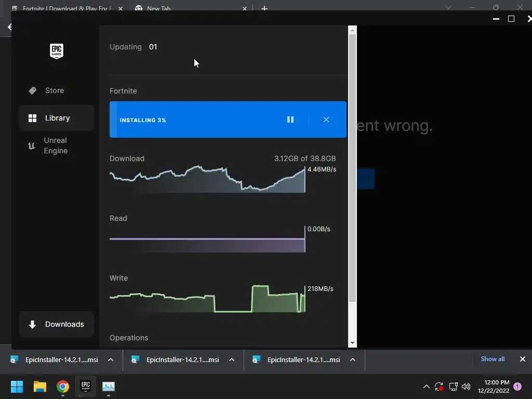532x399 pixels.
Task: Click the network tray icon
Action: pyautogui.click(x=453, y=387)
